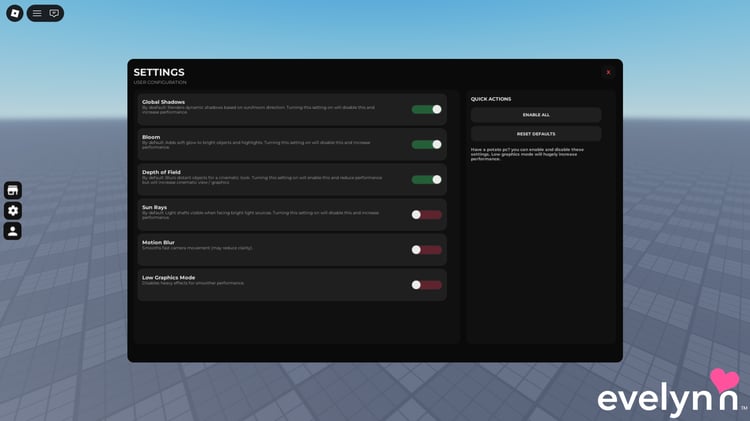
Task: Click the Reset Defaults button
Action: (536, 134)
